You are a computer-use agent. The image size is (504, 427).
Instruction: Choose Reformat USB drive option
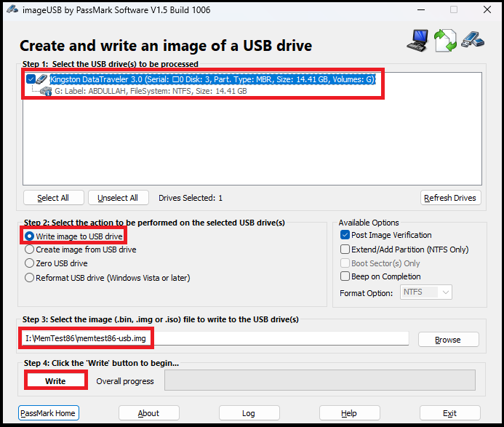tap(108, 277)
